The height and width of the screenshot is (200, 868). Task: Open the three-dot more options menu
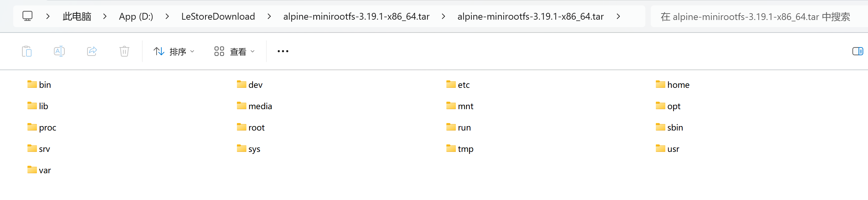pos(283,52)
